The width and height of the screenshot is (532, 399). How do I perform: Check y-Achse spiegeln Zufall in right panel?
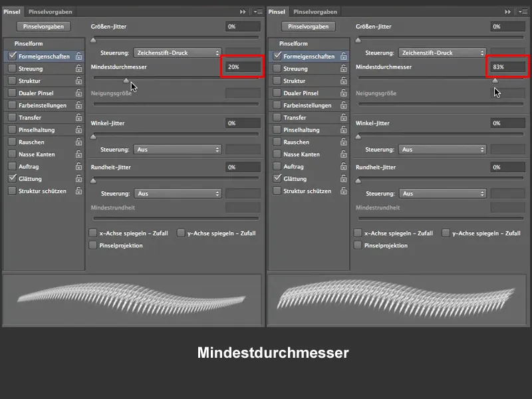(446, 233)
